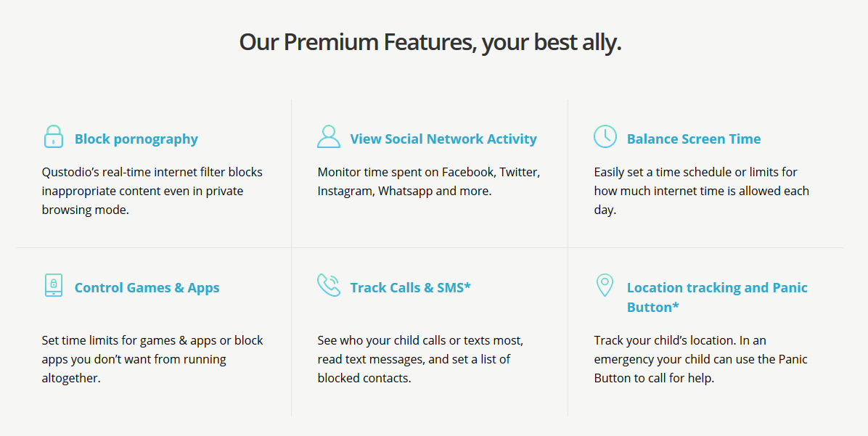
Task: Open Location tracking and Panic Button* heading
Action: tap(717, 297)
